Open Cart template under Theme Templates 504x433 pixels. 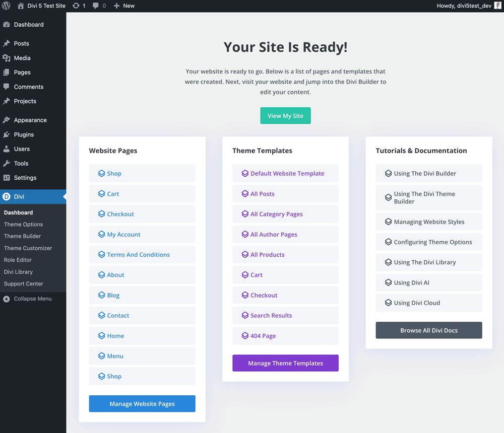(285, 274)
